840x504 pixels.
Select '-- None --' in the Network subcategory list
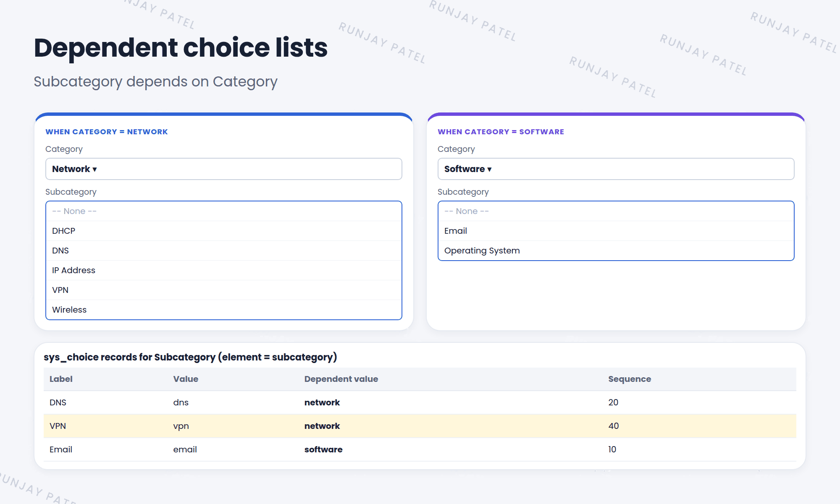pos(223,211)
